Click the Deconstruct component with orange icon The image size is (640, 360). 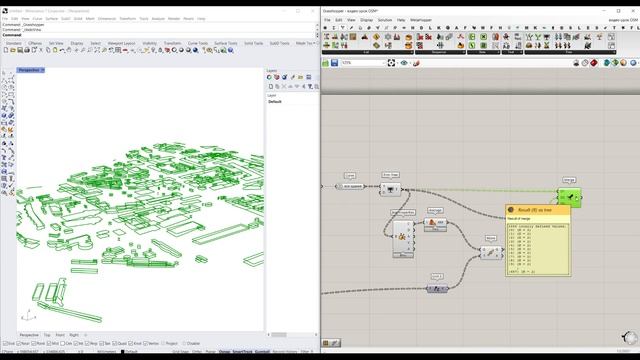[x=402, y=239]
